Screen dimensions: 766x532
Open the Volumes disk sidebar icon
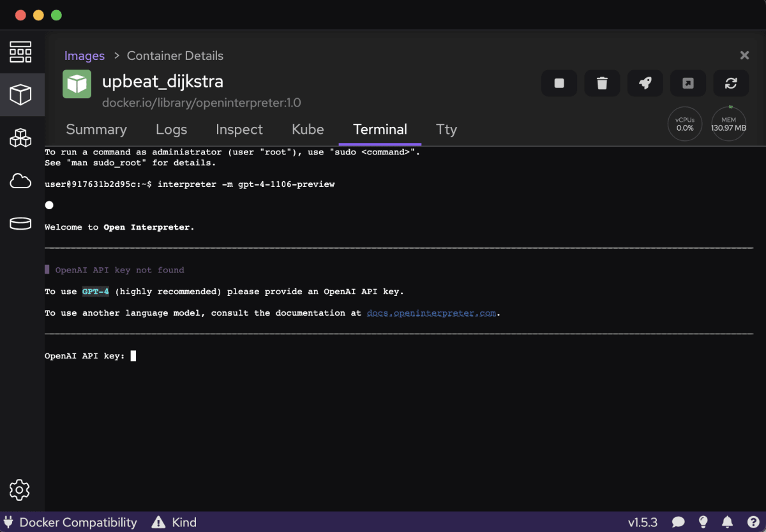coord(20,223)
